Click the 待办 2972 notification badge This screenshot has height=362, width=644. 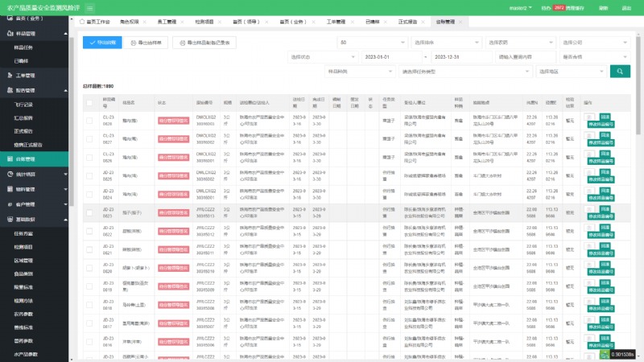click(559, 7)
